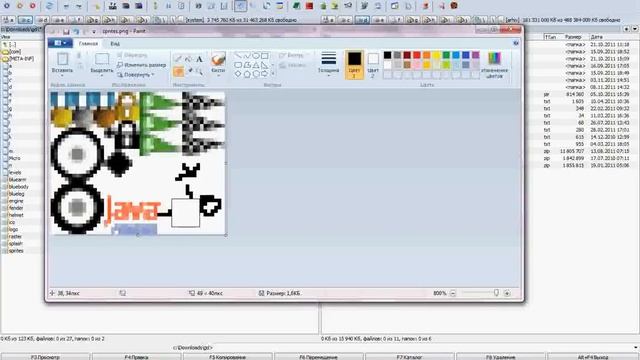Select the Fill with color bucket tool

click(x=189, y=59)
